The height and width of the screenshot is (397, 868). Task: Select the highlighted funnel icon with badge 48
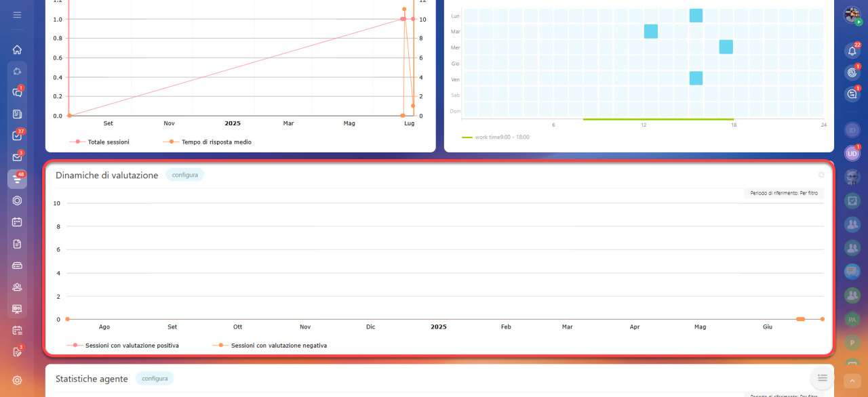click(x=17, y=179)
